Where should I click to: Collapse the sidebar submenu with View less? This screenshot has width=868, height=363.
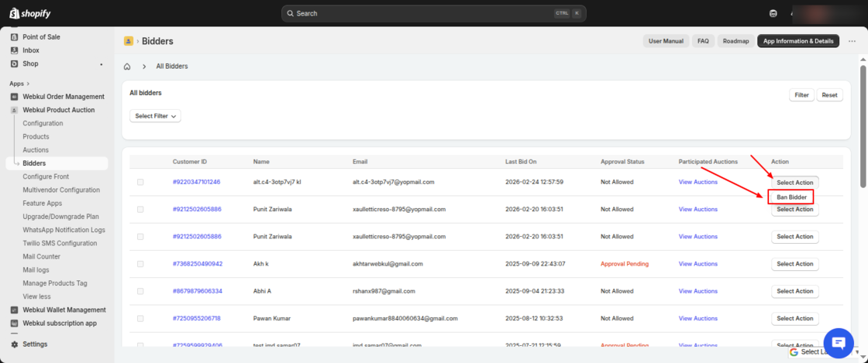point(36,296)
